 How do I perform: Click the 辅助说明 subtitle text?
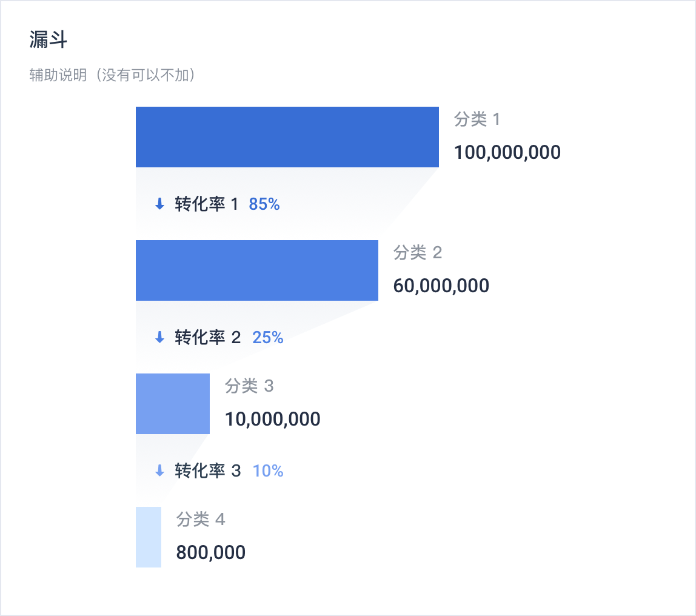(112, 76)
